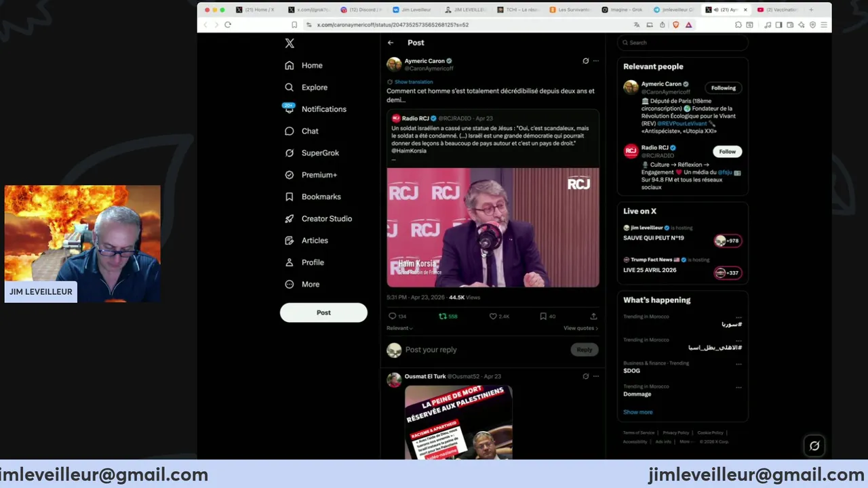
Task: Click Show translation link
Action: [x=414, y=82]
